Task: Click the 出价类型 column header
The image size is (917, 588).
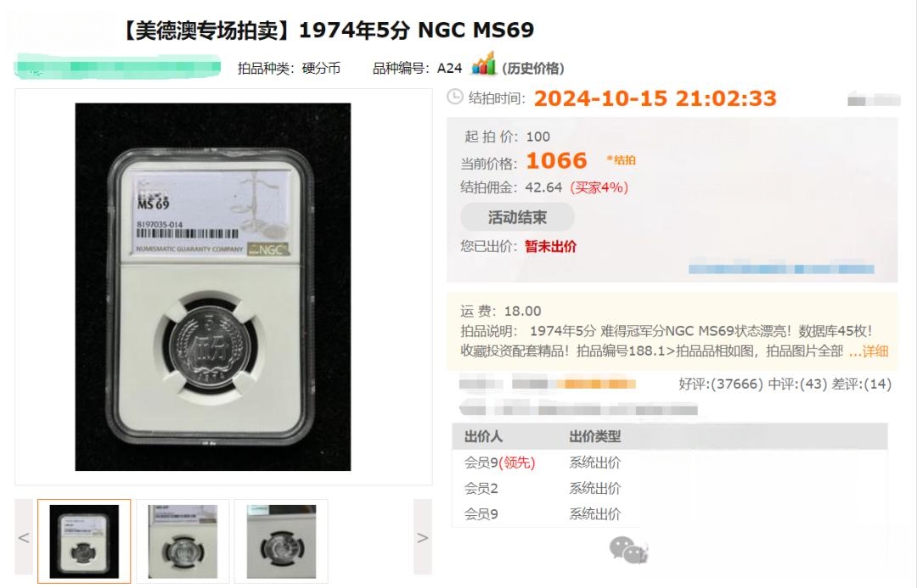Action: click(x=594, y=437)
